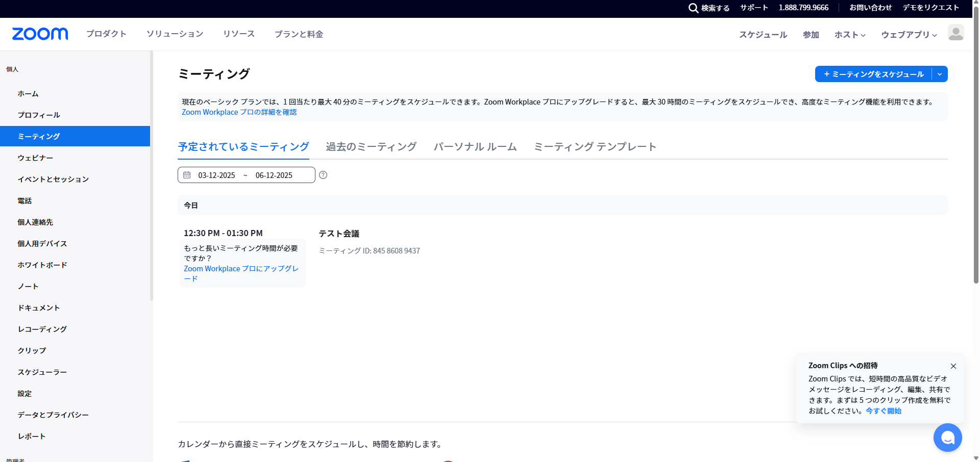Click ミーティングをスケジュール button
The width and height of the screenshot is (980, 462).
click(873, 74)
